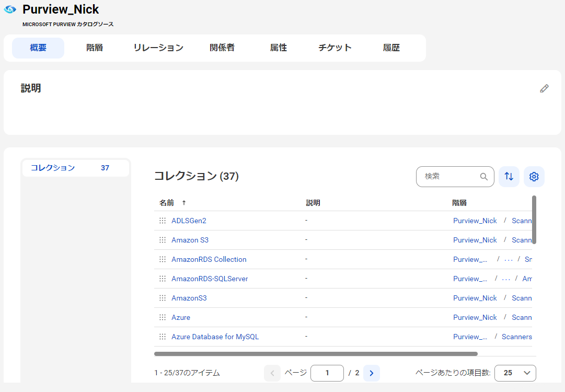Viewport: 565px width, 392px height.
Task: Click the 1 - 25/37のアイテム count text
Action: point(187,373)
